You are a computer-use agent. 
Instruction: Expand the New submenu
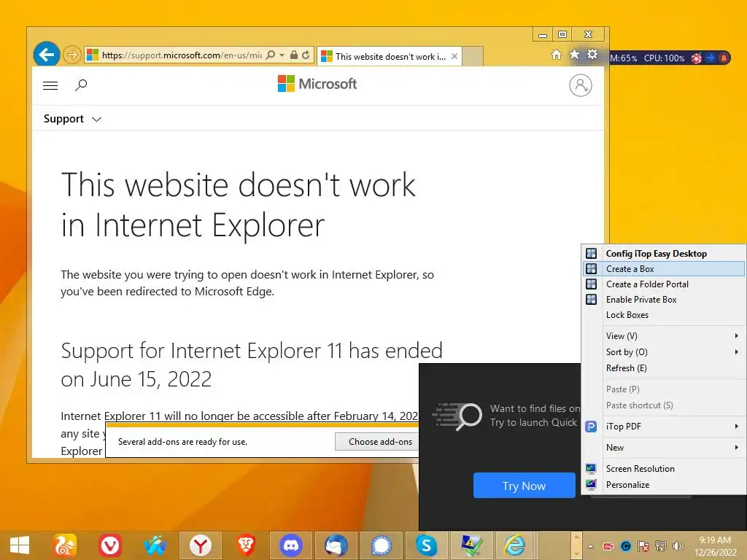(664, 448)
